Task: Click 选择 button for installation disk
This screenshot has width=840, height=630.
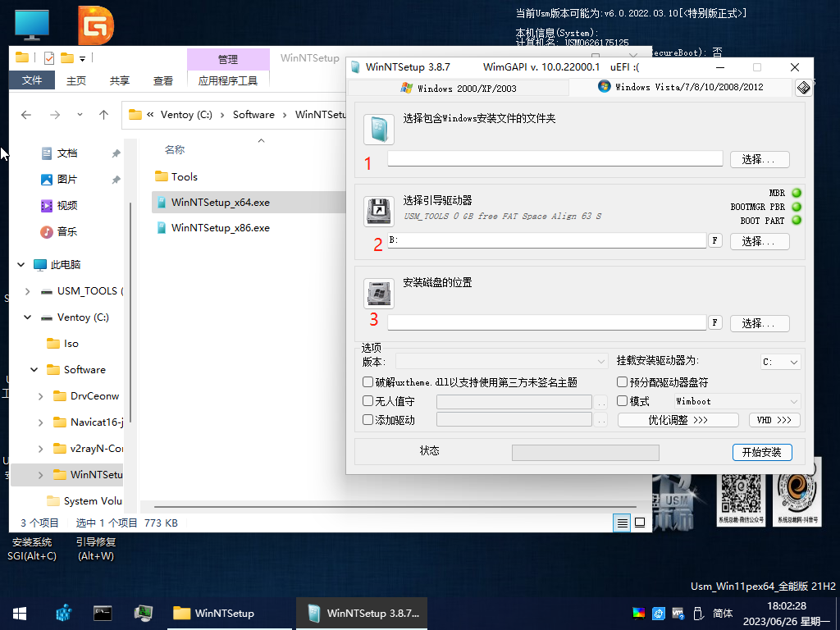Action: click(x=759, y=323)
